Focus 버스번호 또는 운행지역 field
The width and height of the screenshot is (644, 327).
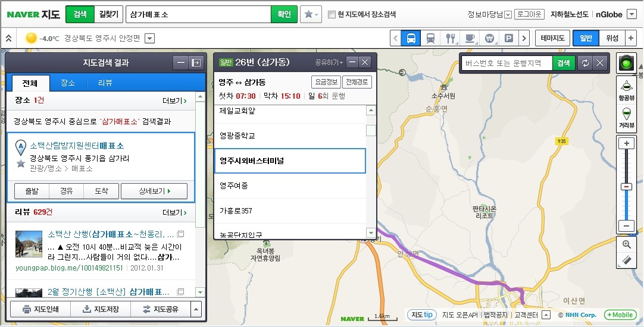pyautogui.click(x=507, y=63)
